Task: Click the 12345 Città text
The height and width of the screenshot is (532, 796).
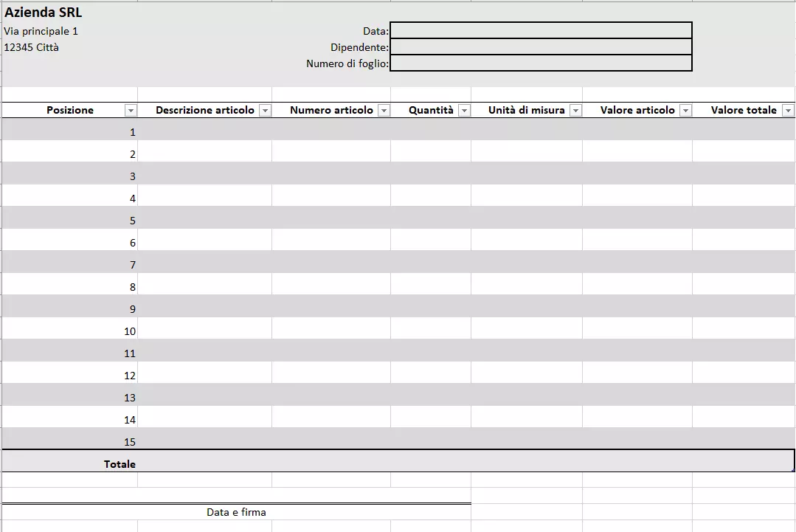Action: point(31,46)
